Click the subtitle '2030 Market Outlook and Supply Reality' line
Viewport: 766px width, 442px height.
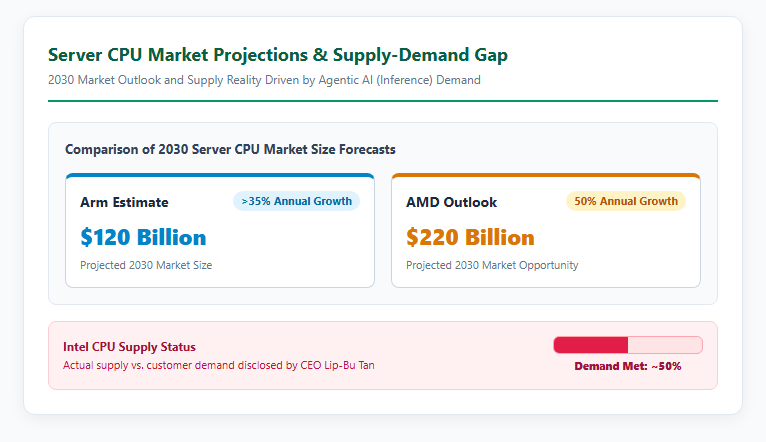[264, 80]
